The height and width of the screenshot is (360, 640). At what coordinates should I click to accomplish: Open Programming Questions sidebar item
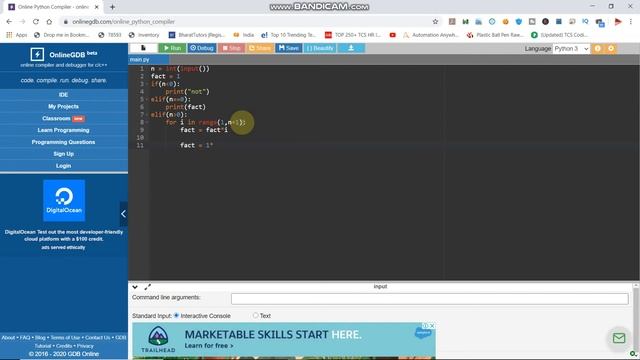[63, 142]
